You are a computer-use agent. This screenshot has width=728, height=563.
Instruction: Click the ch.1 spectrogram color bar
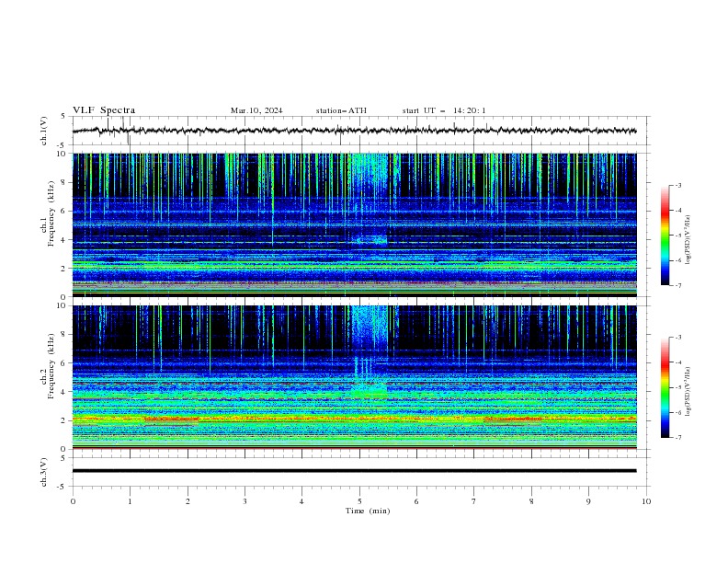665,236
